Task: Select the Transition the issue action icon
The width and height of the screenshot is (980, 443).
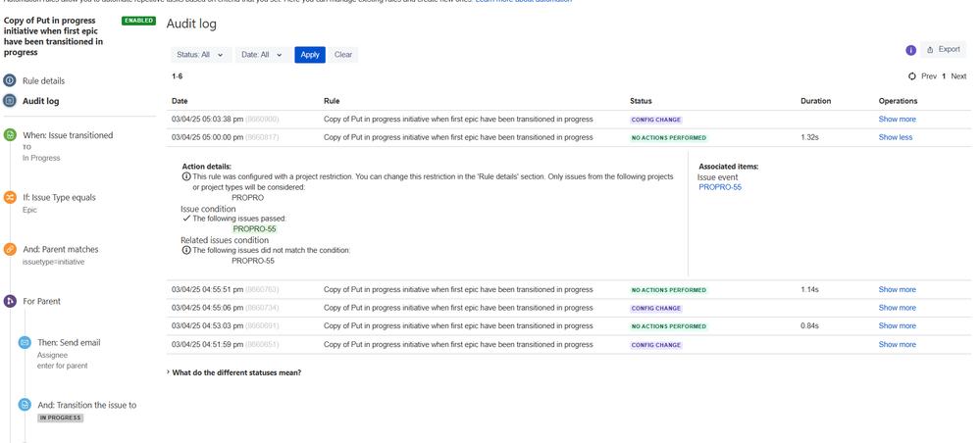Action: pyautogui.click(x=25, y=405)
